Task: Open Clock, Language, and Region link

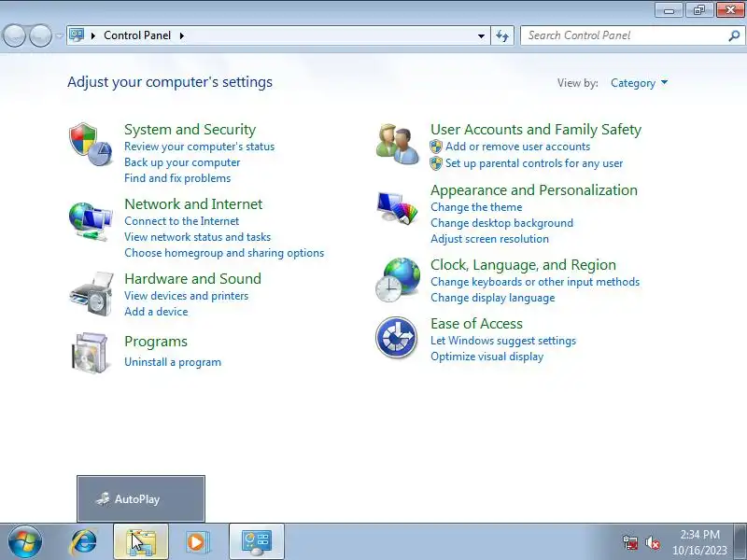Action: pyautogui.click(x=523, y=265)
